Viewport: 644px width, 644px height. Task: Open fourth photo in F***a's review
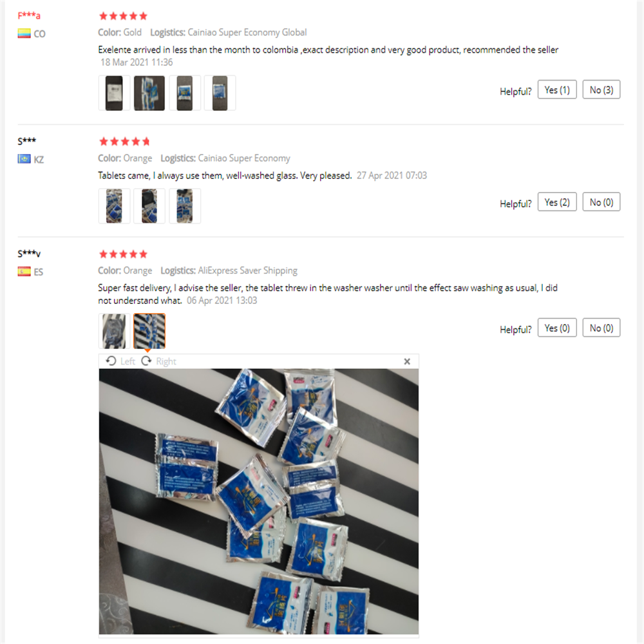220,93
